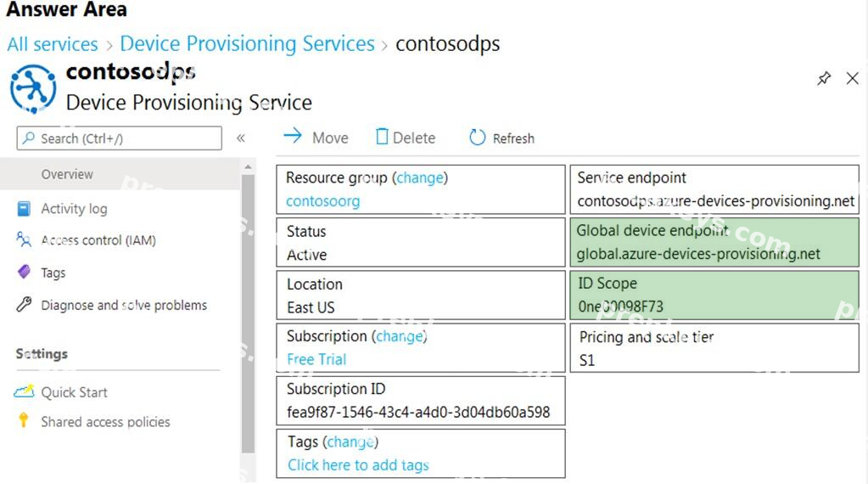
Task: Click the sidebar scrollbar up arrow
Action: tap(248, 166)
